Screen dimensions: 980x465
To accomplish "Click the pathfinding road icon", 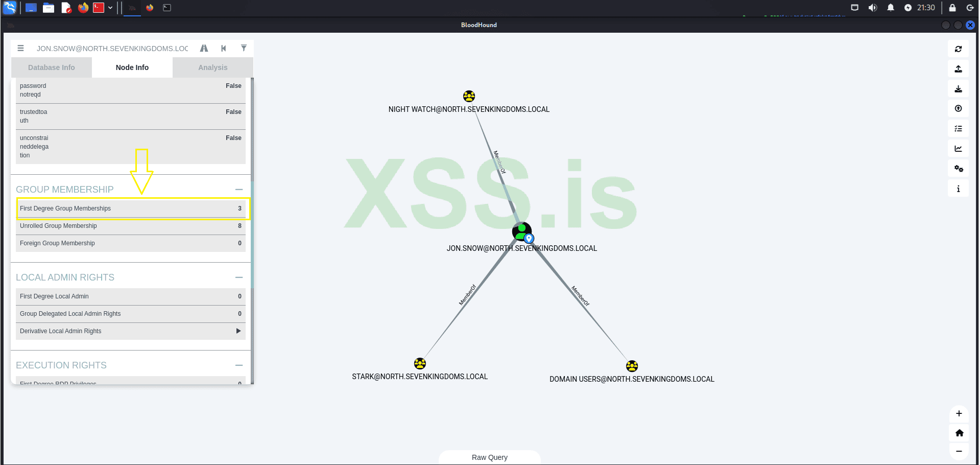I will [x=204, y=49].
